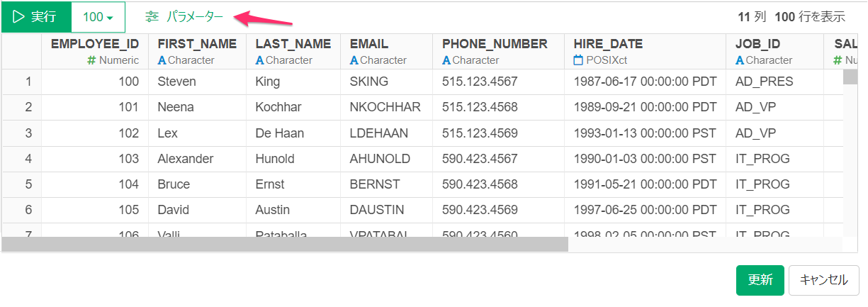
Task: Click the Character type icon under JOB_ID
Action: (x=740, y=60)
